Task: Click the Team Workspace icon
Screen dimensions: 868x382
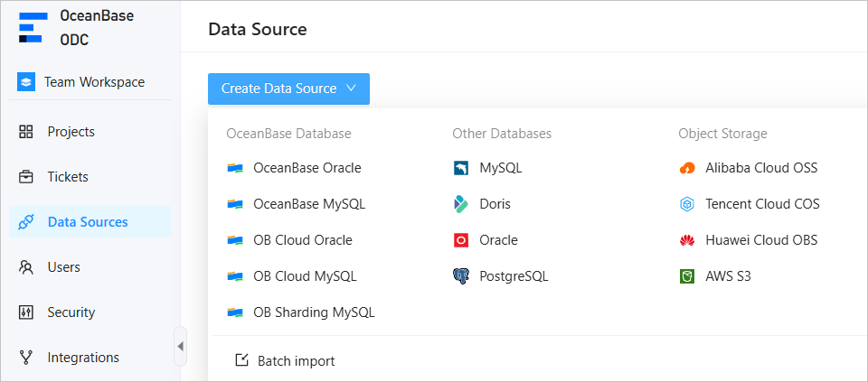Action: (x=26, y=82)
